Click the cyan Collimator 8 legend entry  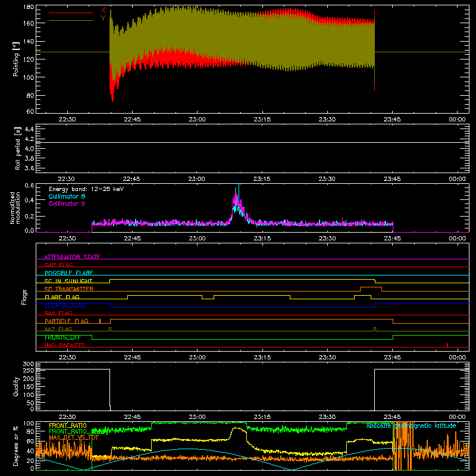tap(67, 196)
